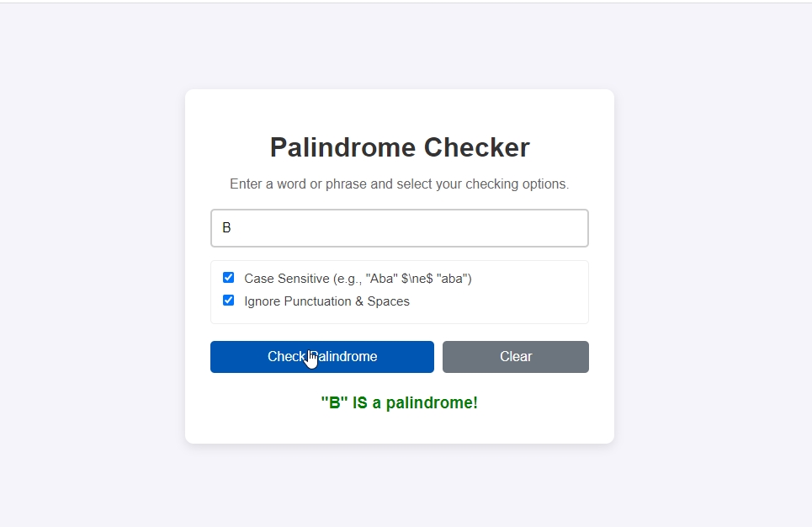Click the letter B in the text box

[226, 228]
